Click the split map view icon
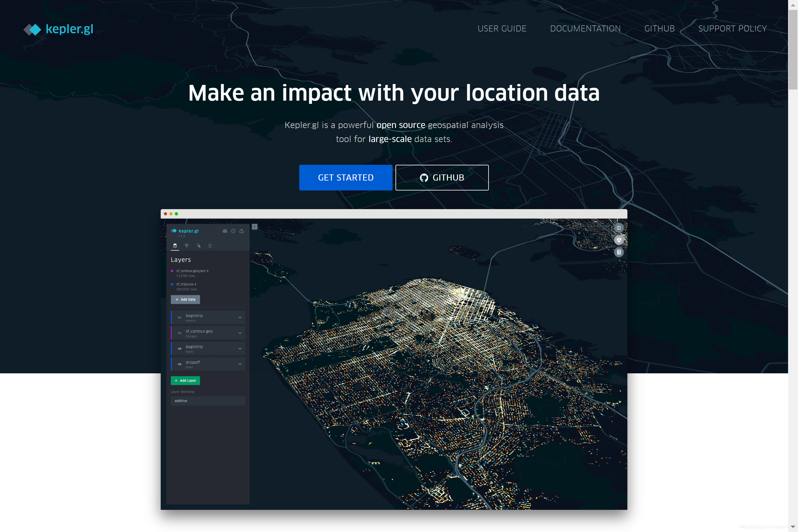The image size is (798, 532). [619, 228]
